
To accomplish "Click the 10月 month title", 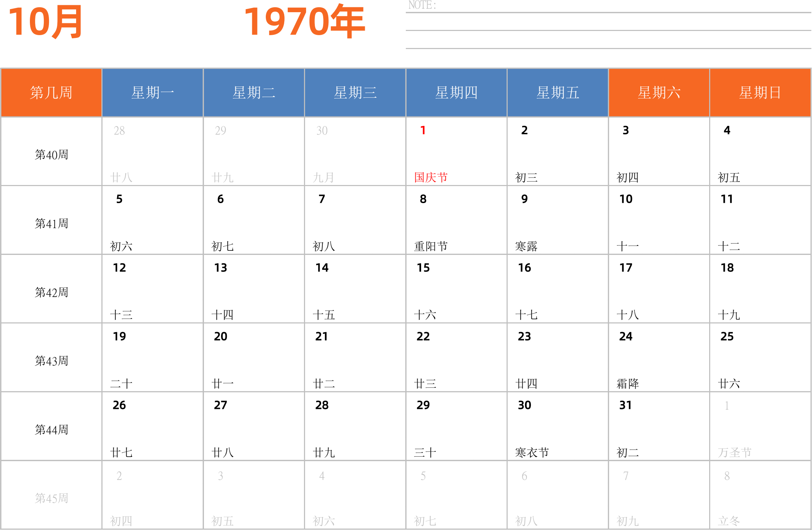I will click(x=45, y=22).
